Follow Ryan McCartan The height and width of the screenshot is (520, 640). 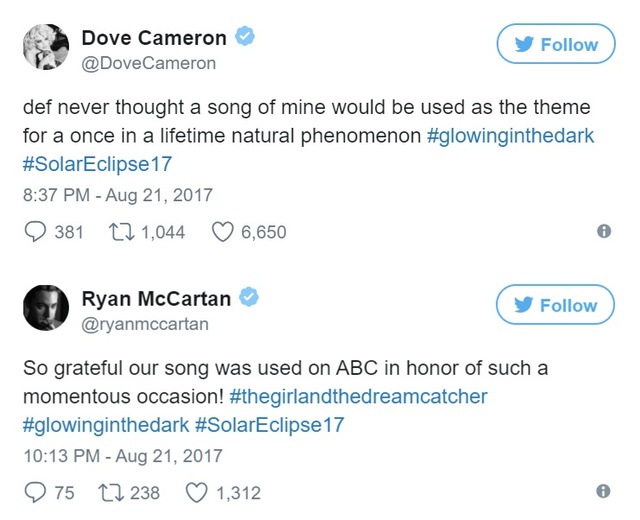click(556, 306)
